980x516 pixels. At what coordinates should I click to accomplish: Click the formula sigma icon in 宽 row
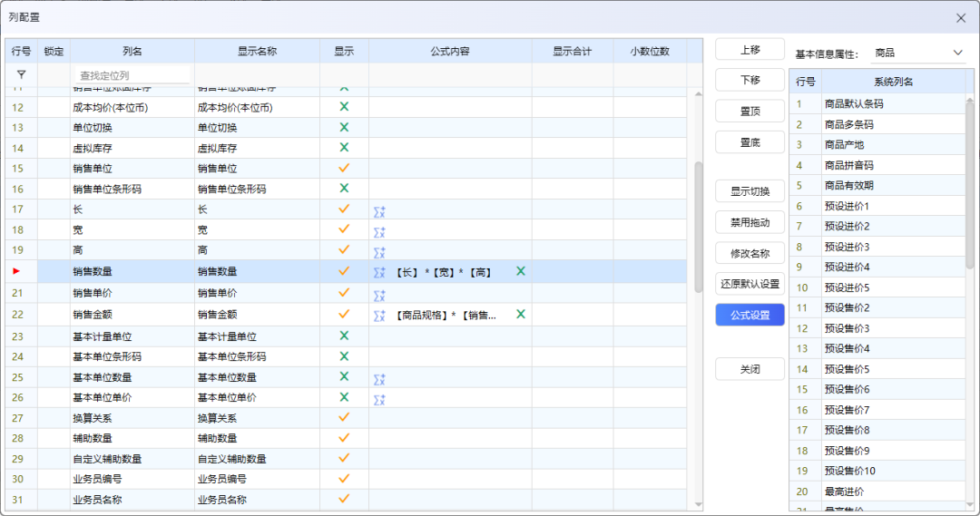[379, 231]
